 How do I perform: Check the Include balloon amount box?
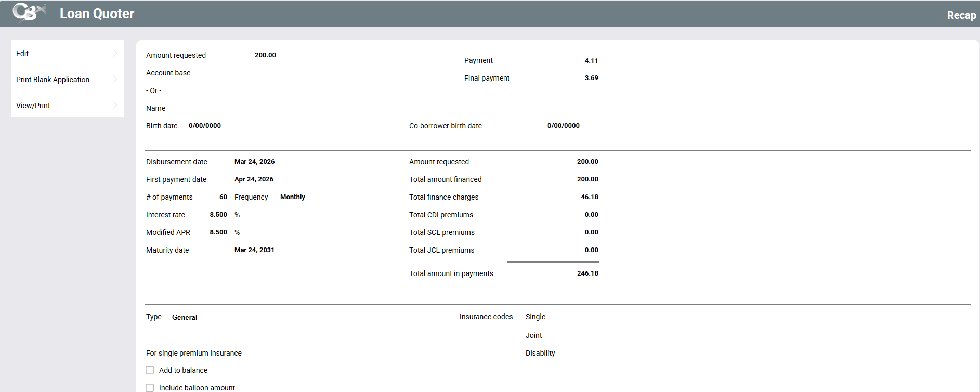click(150, 388)
